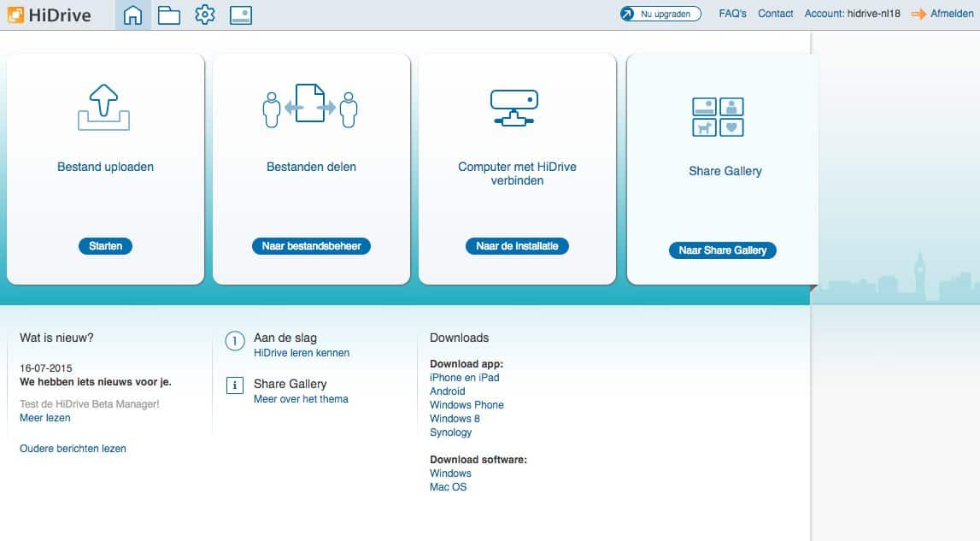The height and width of the screenshot is (541, 980).
Task: Click Share Gallery heading in info section
Action: [290, 384]
